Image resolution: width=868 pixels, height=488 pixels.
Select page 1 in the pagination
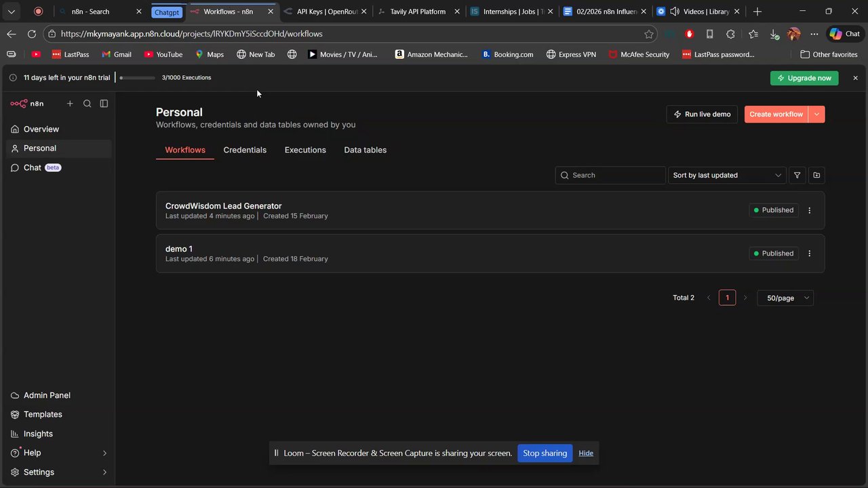tap(727, 298)
